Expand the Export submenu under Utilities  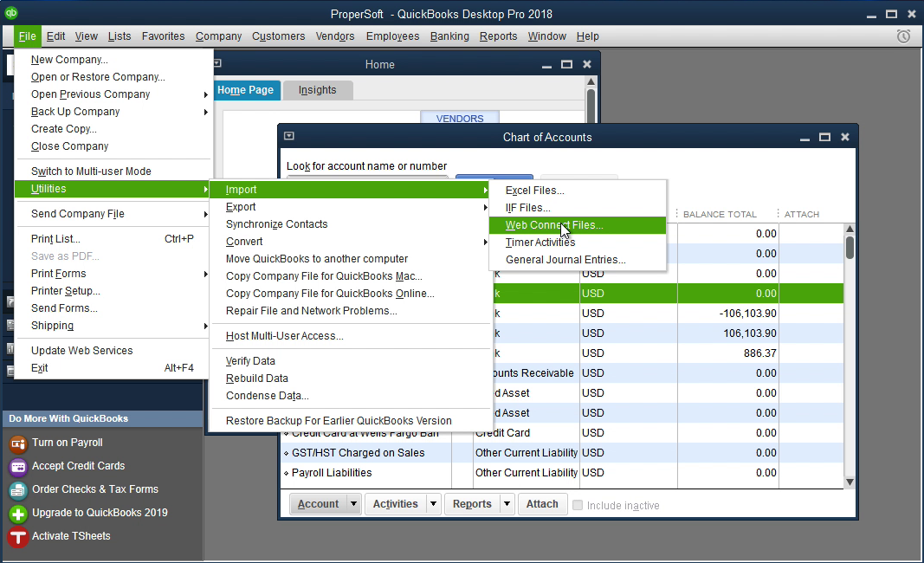click(485, 208)
